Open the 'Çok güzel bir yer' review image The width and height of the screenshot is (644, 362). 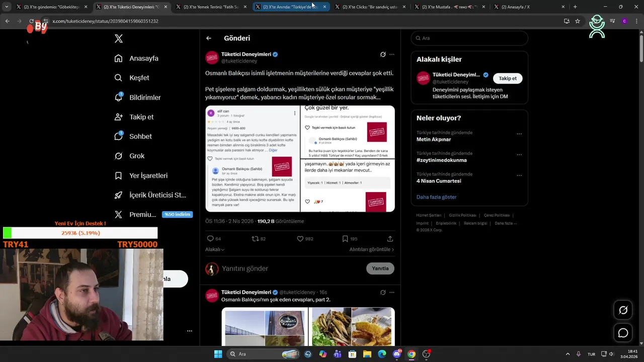[x=348, y=132]
